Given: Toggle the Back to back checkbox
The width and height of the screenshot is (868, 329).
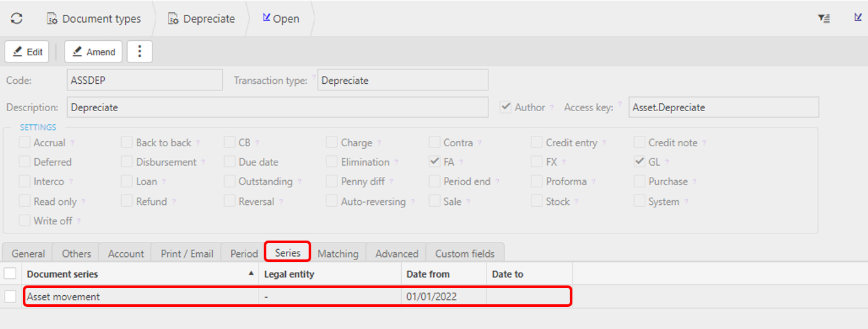Looking at the screenshot, I should [126, 142].
